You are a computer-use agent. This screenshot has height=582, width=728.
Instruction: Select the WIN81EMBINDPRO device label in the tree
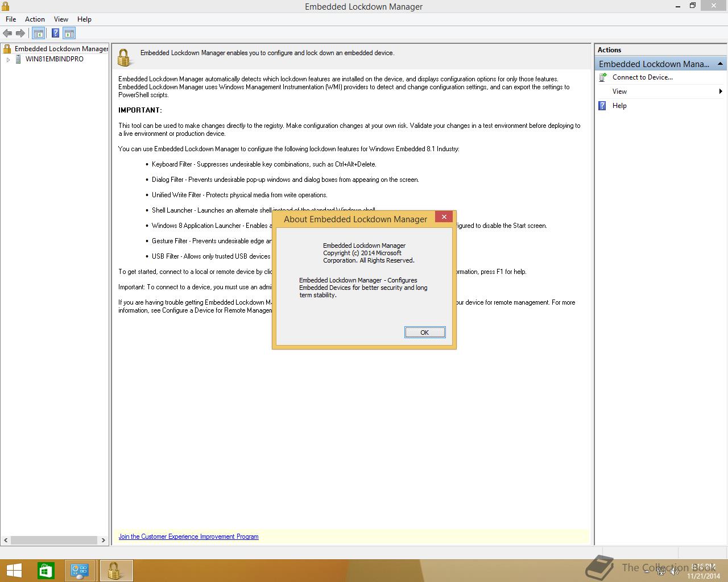coord(55,59)
